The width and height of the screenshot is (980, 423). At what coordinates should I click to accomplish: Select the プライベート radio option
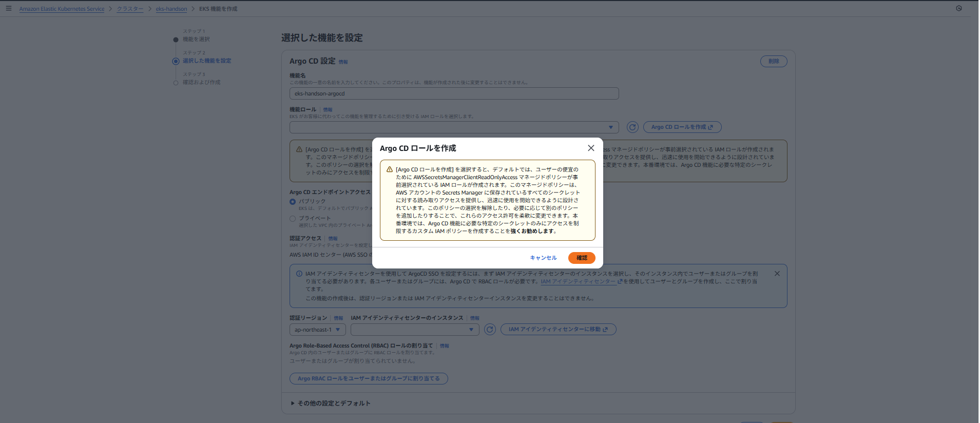click(x=293, y=219)
